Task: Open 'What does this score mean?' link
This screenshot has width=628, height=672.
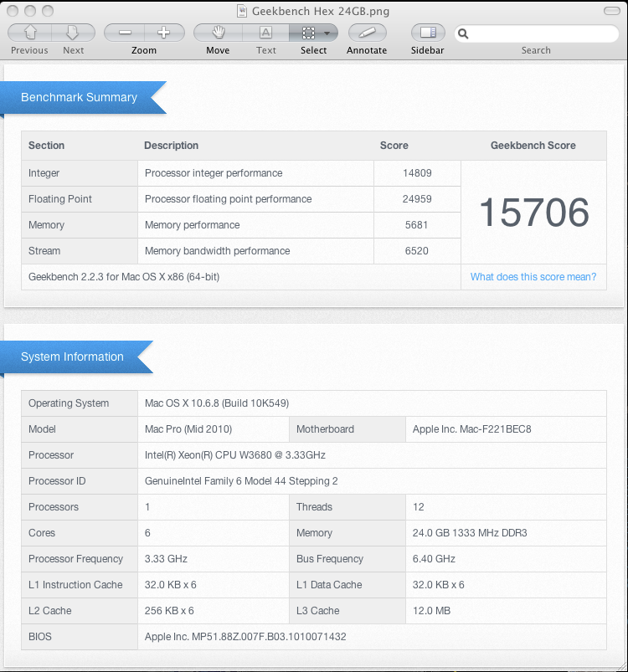Action: click(x=533, y=277)
